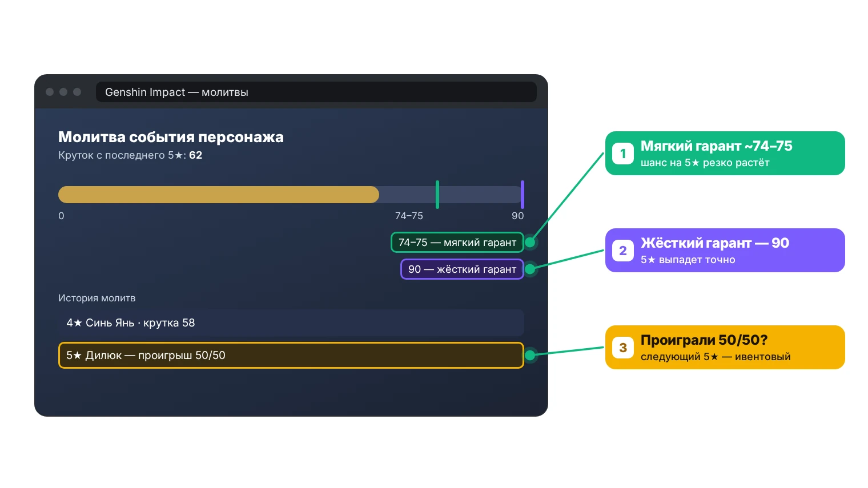Viewport: 868px width, 488px height.
Task: Select the "74–75 — мягкий гарант" tag
Action: 457,243
